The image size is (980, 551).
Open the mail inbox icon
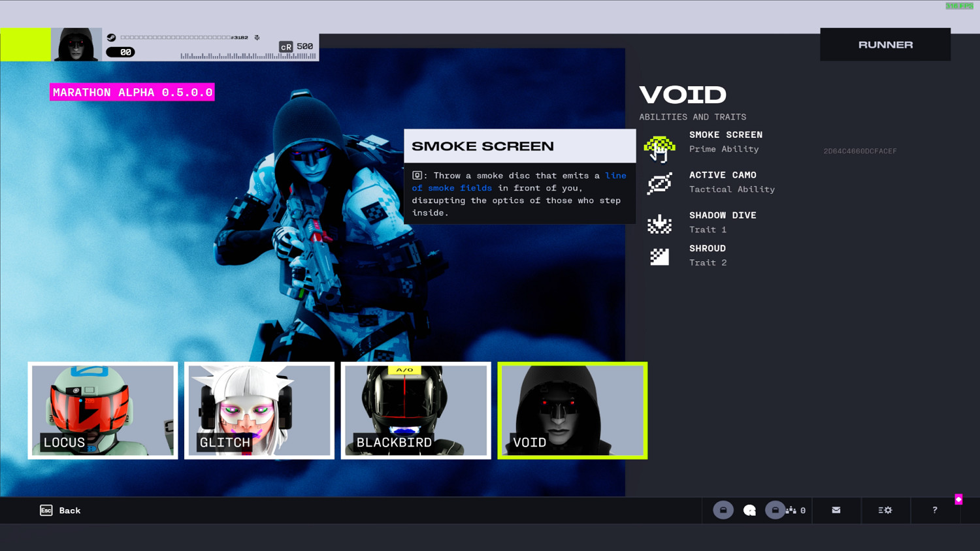pyautogui.click(x=836, y=511)
